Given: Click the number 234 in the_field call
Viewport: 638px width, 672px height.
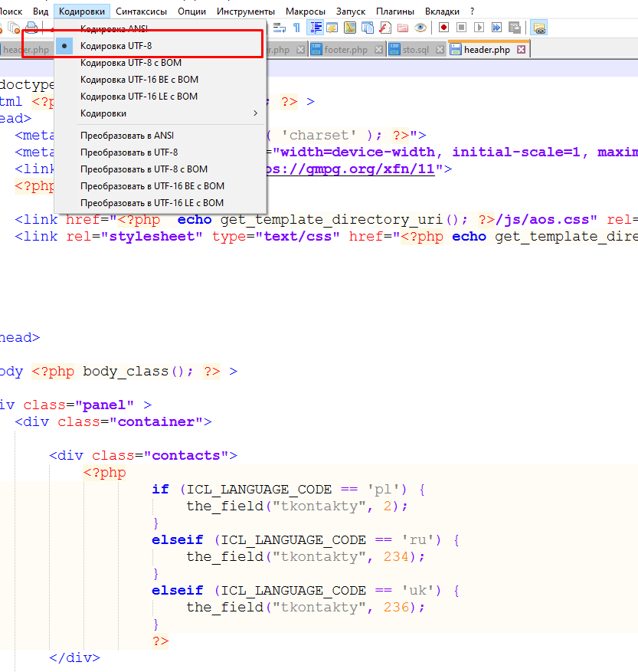Looking at the screenshot, I should (396, 557).
